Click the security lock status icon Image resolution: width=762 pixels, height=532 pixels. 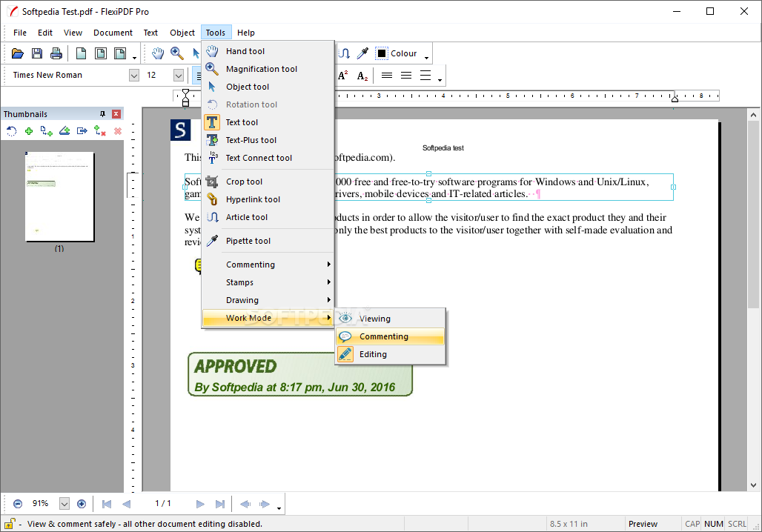(9, 524)
